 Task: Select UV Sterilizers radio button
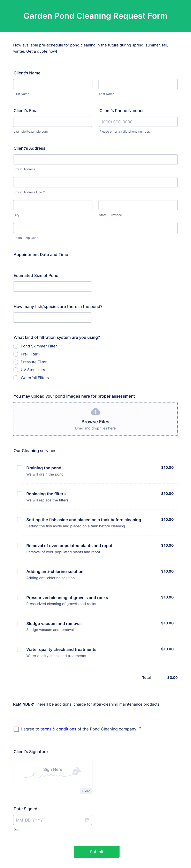tap(15, 370)
